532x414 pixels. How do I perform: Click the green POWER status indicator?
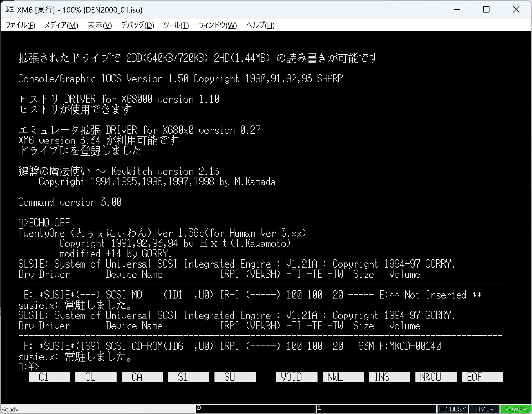(x=515, y=409)
